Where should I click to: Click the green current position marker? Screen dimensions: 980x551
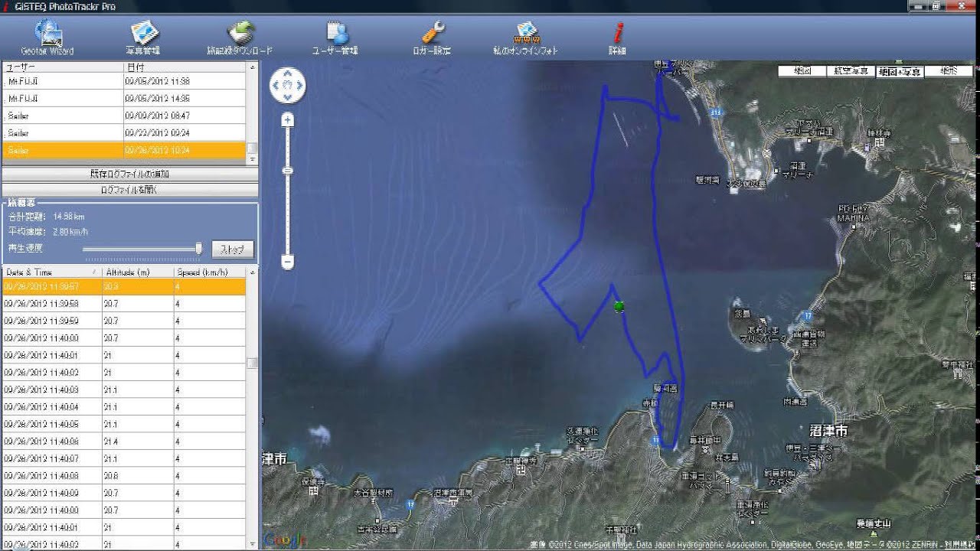pos(619,307)
